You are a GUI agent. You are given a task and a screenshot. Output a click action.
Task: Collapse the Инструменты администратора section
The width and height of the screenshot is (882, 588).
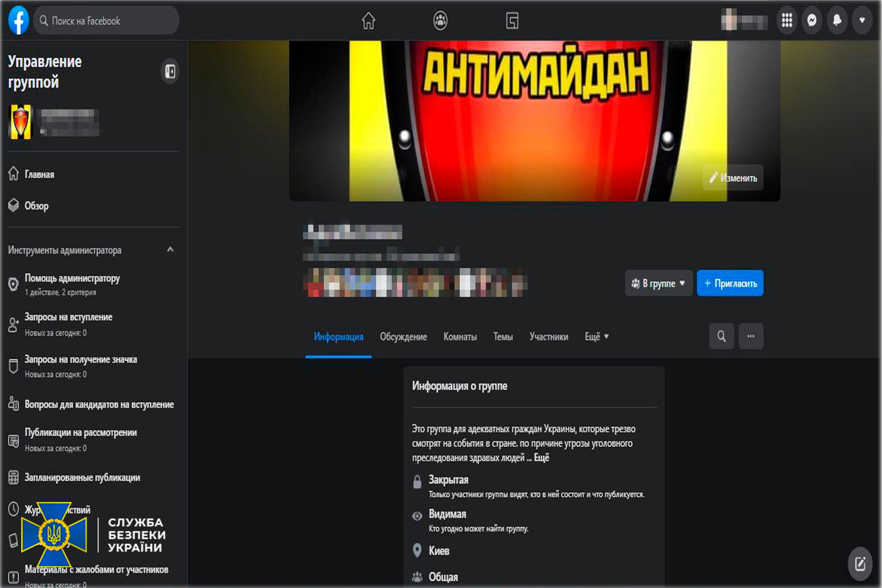click(x=170, y=250)
